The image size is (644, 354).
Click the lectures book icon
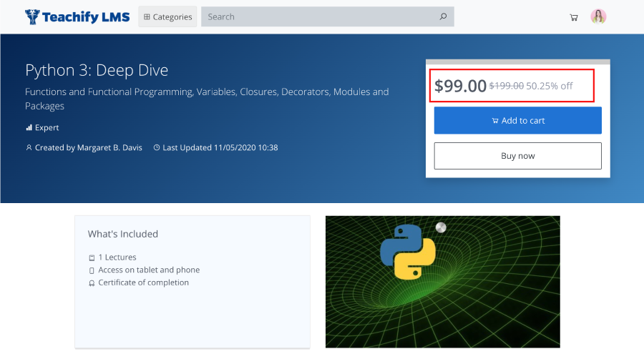(x=92, y=258)
